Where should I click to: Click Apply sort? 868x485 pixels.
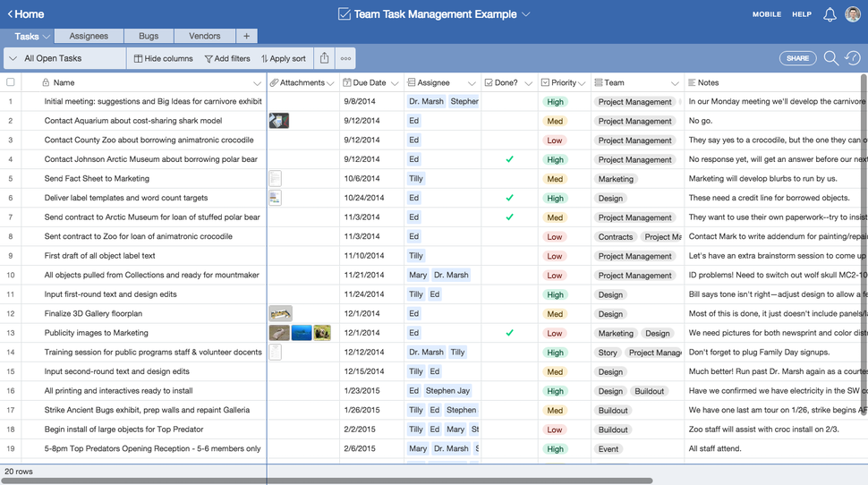[x=284, y=58]
